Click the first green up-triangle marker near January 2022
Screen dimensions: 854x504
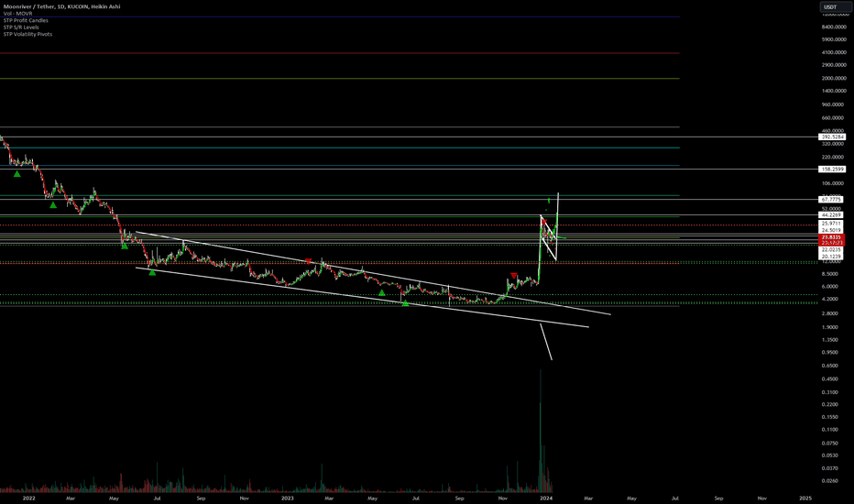16,174
